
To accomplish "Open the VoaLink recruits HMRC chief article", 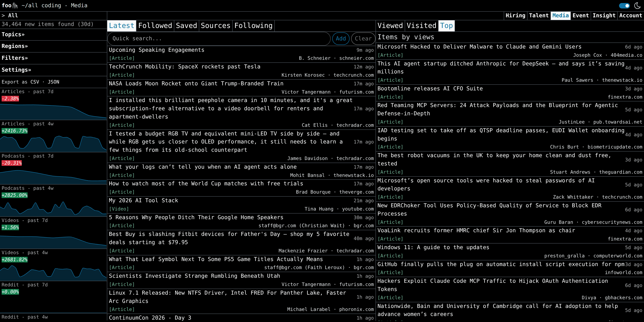I will [x=476, y=230].
